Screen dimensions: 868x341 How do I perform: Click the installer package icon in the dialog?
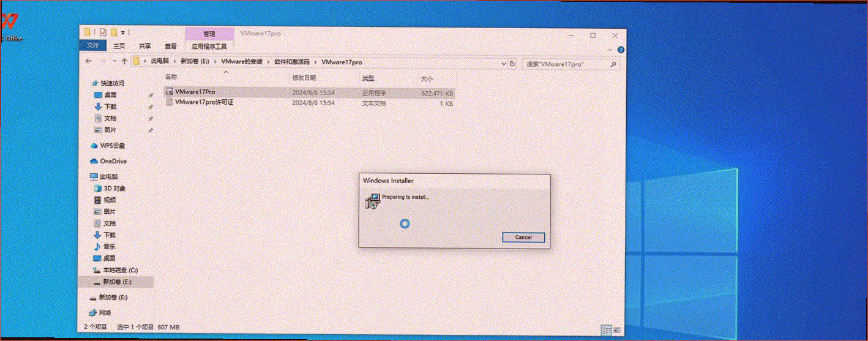[x=372, y=201]
